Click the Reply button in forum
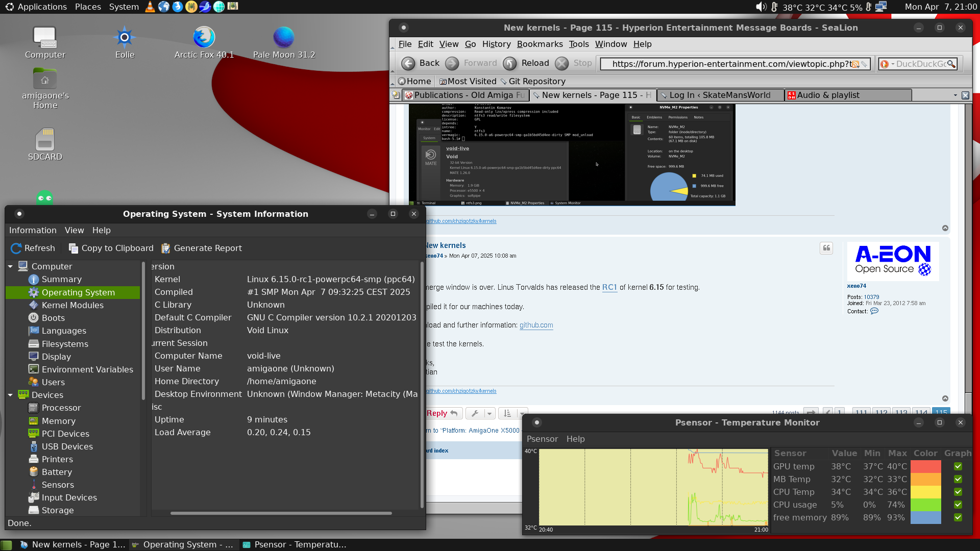The width and height of the screenshot is (980, 551). (444, 413)
